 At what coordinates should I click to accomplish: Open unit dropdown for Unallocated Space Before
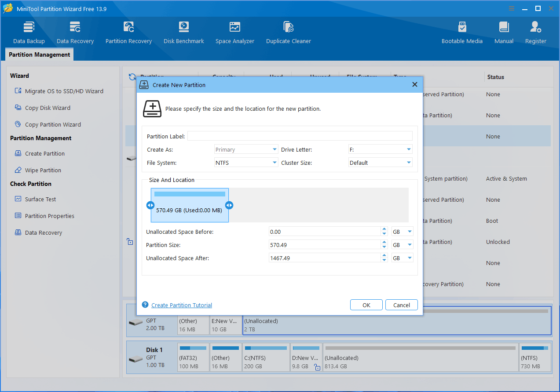point(402,232)
